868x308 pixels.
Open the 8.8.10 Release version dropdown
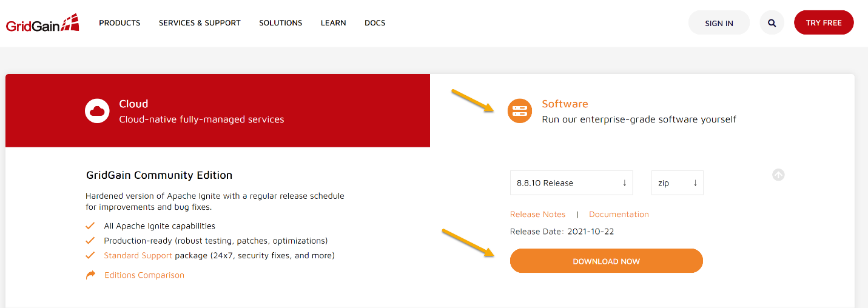[571, 182]
